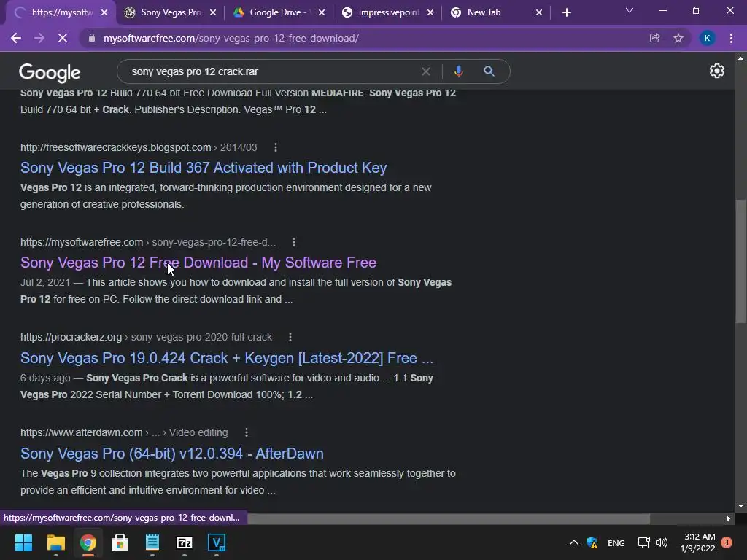View site info via the lock icon

[x=92, y=38]
